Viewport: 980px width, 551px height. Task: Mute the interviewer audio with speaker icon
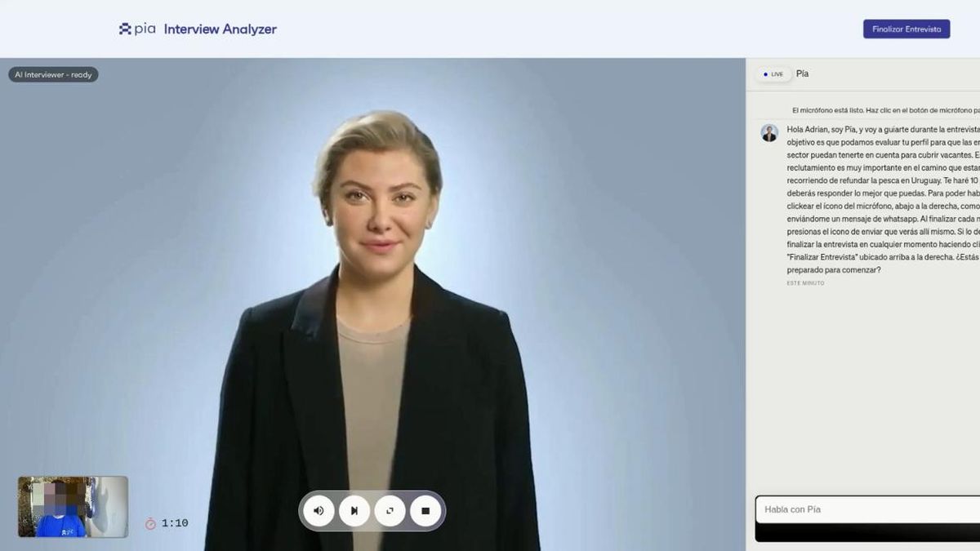pos(318,511)
